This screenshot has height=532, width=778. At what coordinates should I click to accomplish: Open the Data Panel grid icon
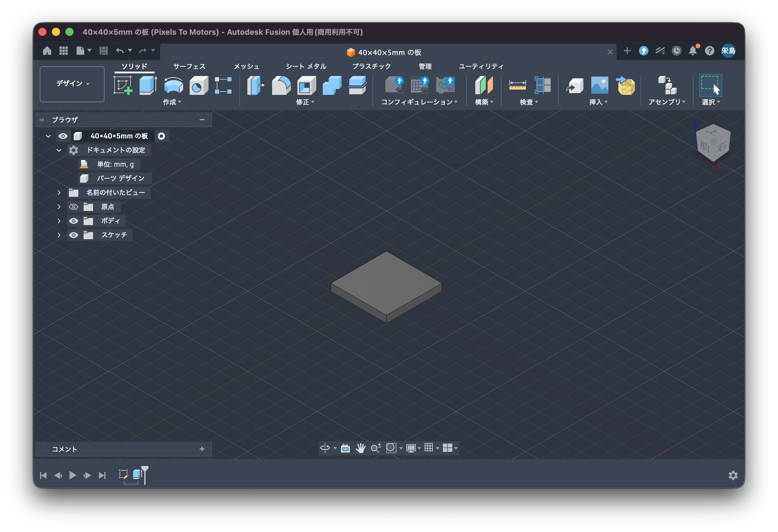64,51
